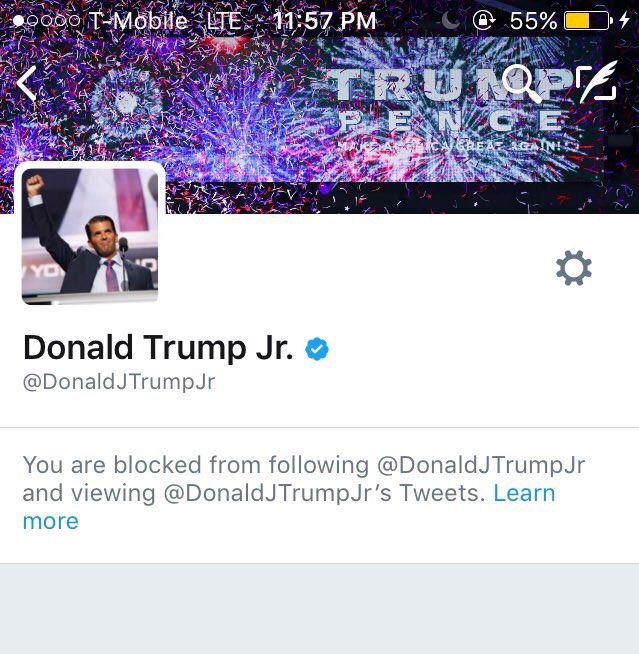Tap the @DonaldJTrumpJr handle under the name
This screenshot has height=654, width=639.
click(119, 382)
